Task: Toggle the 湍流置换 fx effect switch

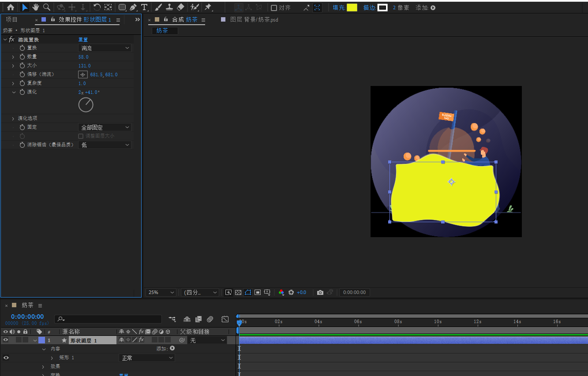Action: coord(11,39)
